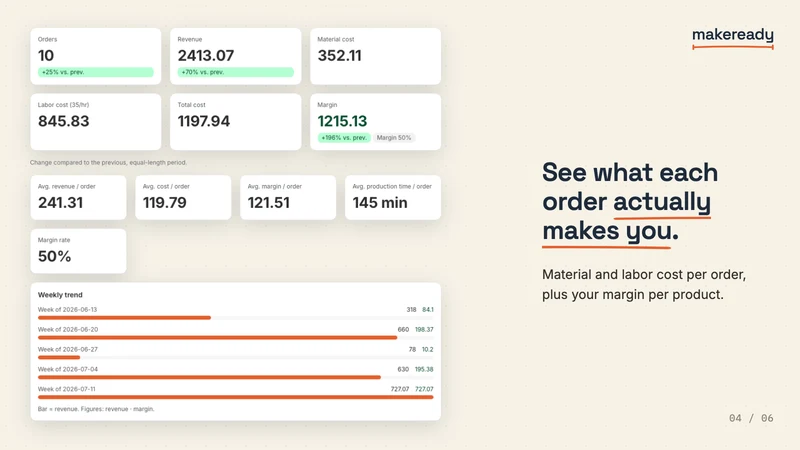Viewport: 800px width, 450px height.
Task: Click the +196% vs. prev. badge
Action: pos(344,138)
